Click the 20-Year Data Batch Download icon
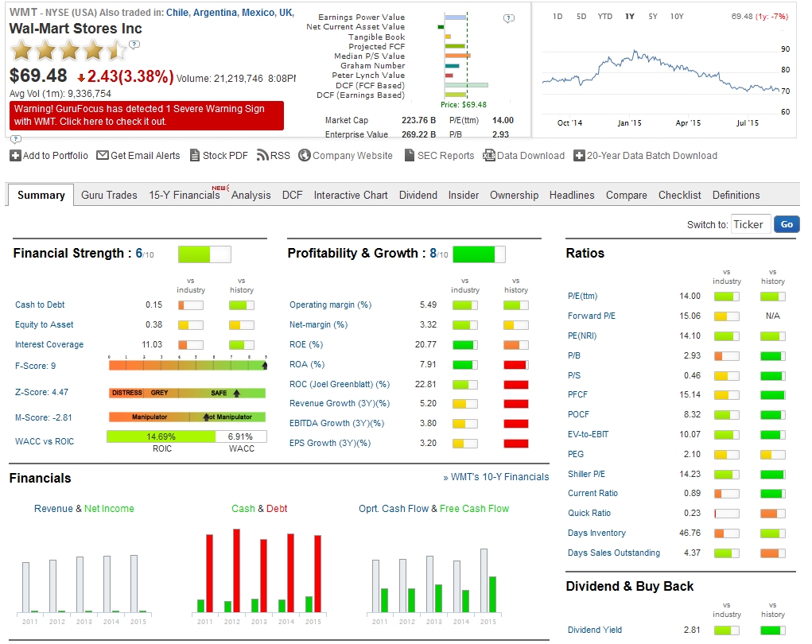The height and width of the screenshot is (644, 812). coord(579,155)
